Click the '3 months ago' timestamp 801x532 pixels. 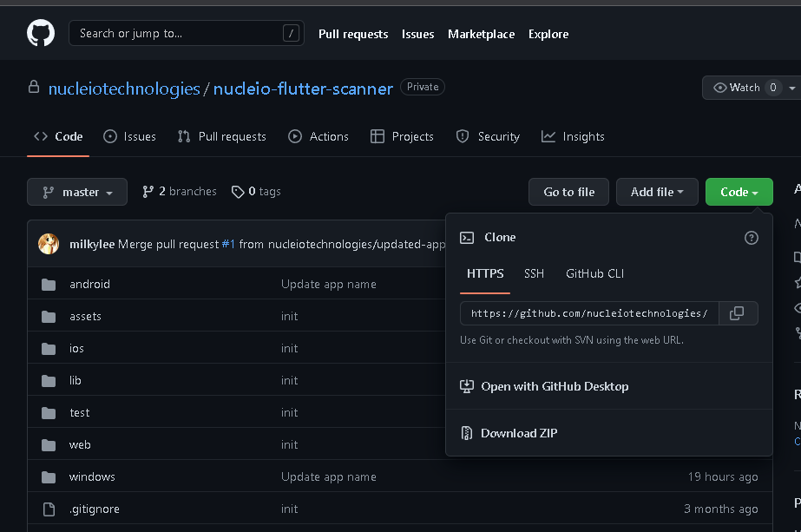click(721, 509)
